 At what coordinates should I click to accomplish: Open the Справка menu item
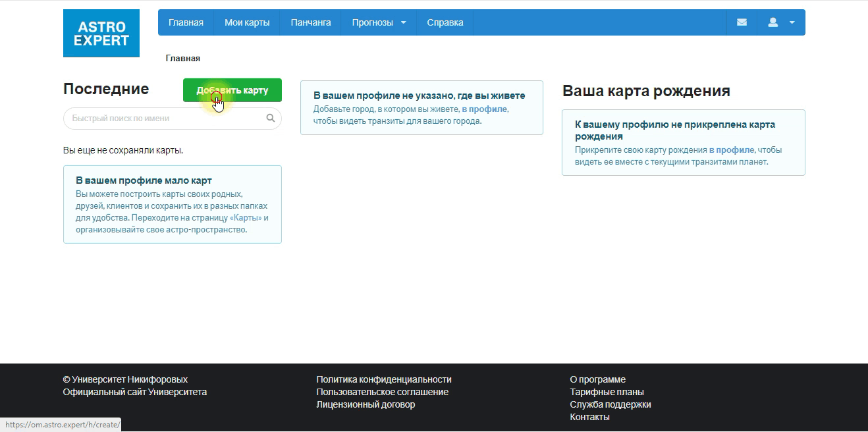[445, 22]
